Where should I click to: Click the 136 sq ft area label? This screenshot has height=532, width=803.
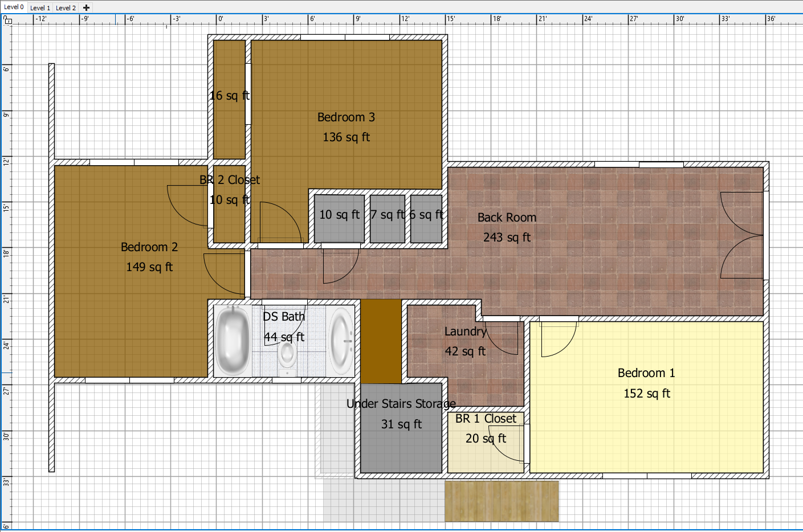tap(346, 137)
